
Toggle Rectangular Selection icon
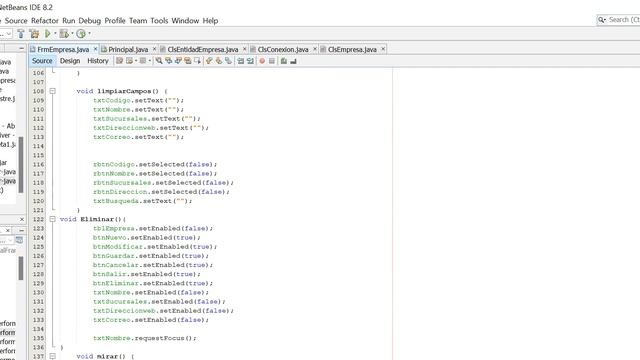point(198,61)
